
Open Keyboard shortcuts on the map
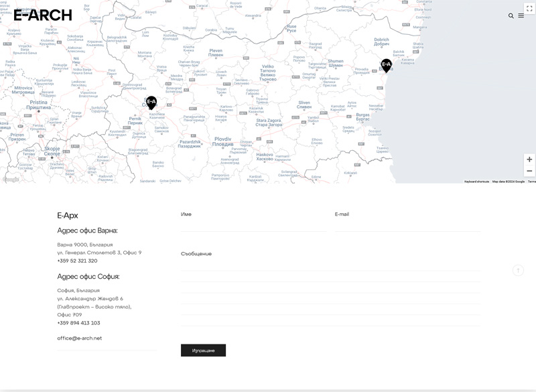click(476, 182)
